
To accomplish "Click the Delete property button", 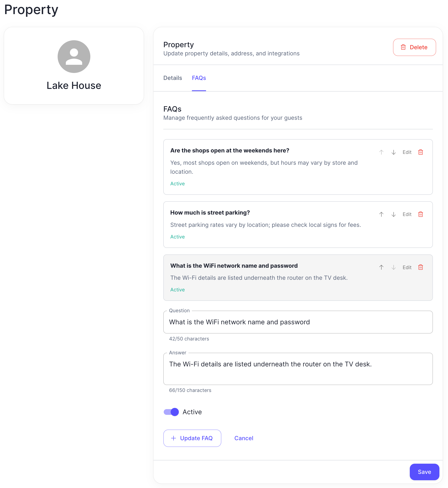I will 414,47.
